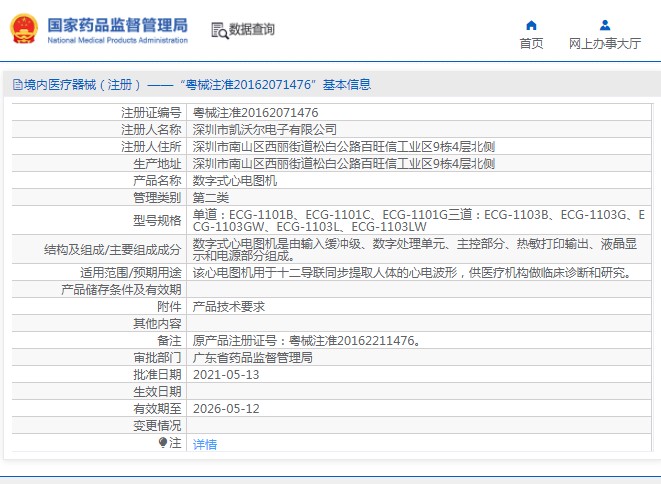Click the bulb icon beside 注
The width and height of the screenshot is (661, 484).
[163, 442]
